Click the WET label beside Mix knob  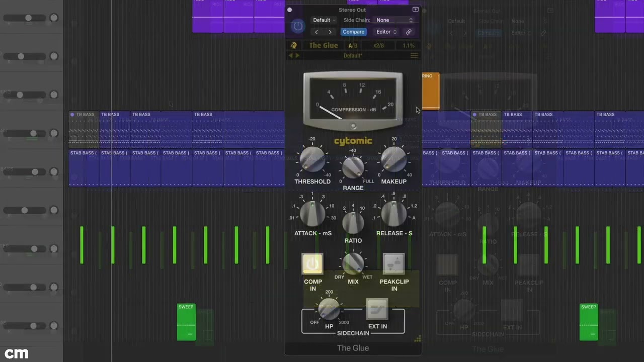point(367,277)
